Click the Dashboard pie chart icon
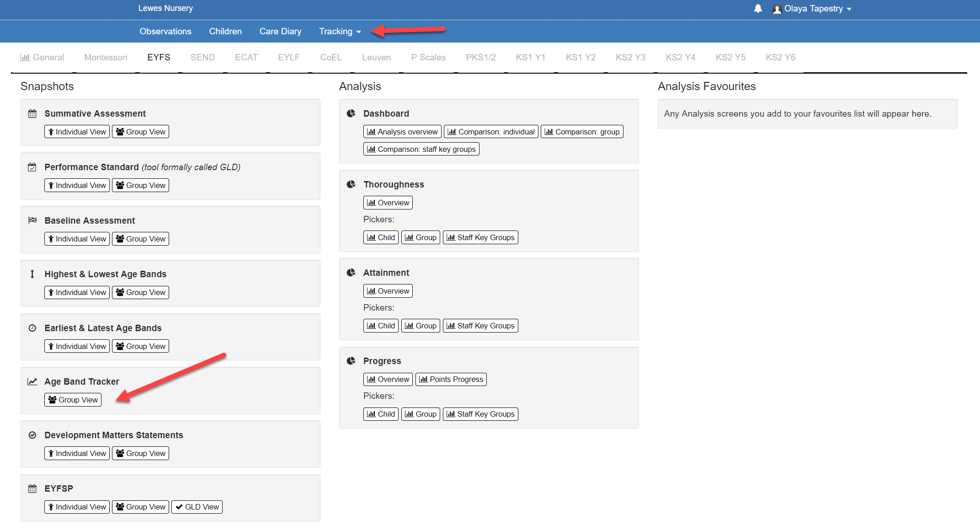980x531 pixels. [351, 113]
